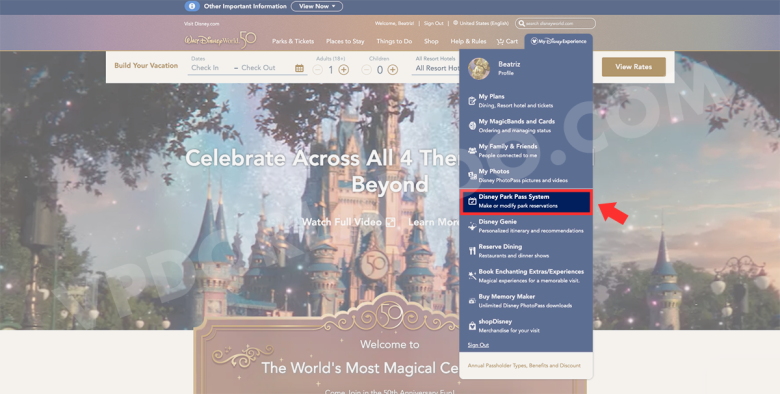
Task: Click the shopDisney bag icon
Action: click(472, 326)
